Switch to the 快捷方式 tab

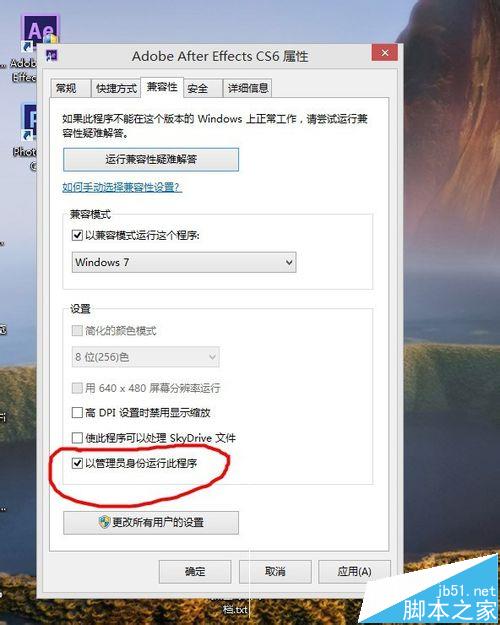pyautogui.click(x=116, y=88)
